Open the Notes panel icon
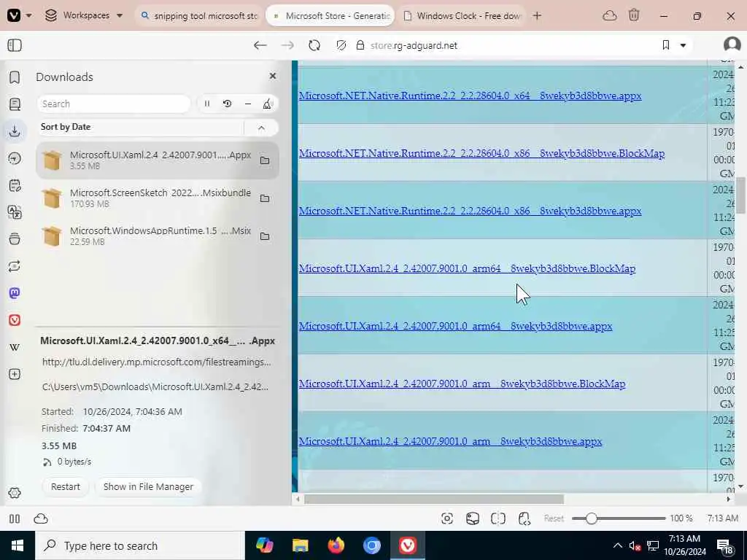The image size is (747, 560). (15, 185)
